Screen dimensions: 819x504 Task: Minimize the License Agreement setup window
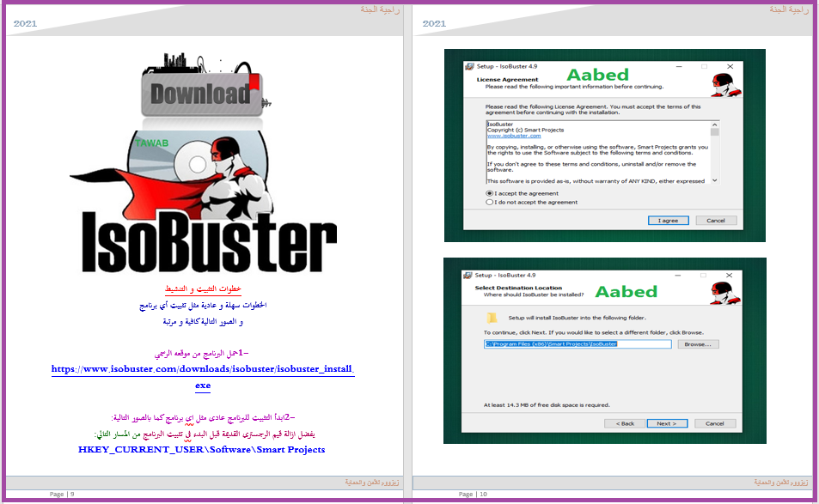point(679,67)
